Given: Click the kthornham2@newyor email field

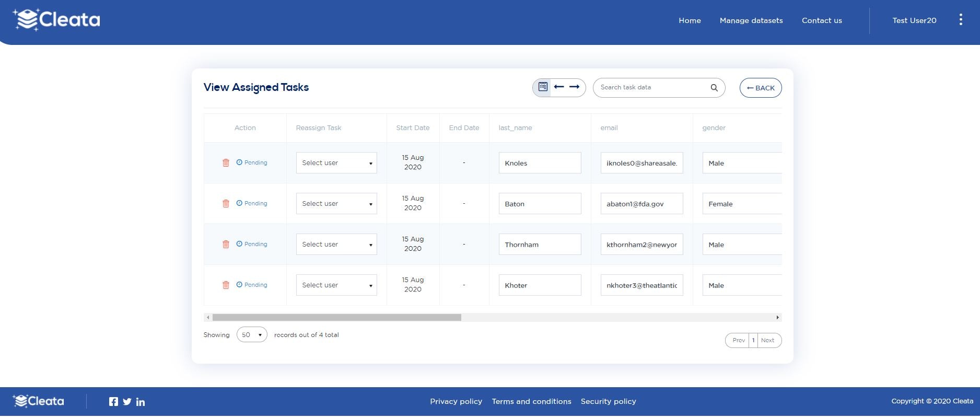Looking at the screenshot, I should (x=642, y=245).
